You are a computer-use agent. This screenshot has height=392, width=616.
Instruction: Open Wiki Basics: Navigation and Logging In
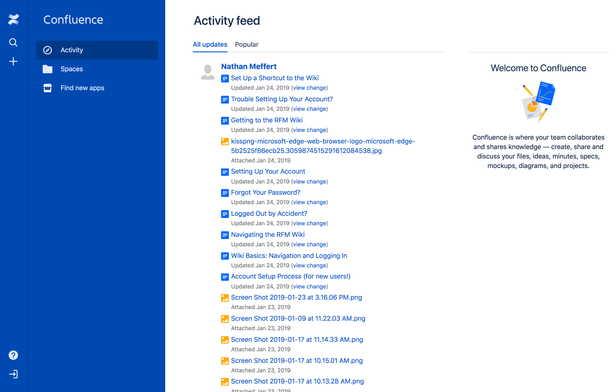[289, 256]
